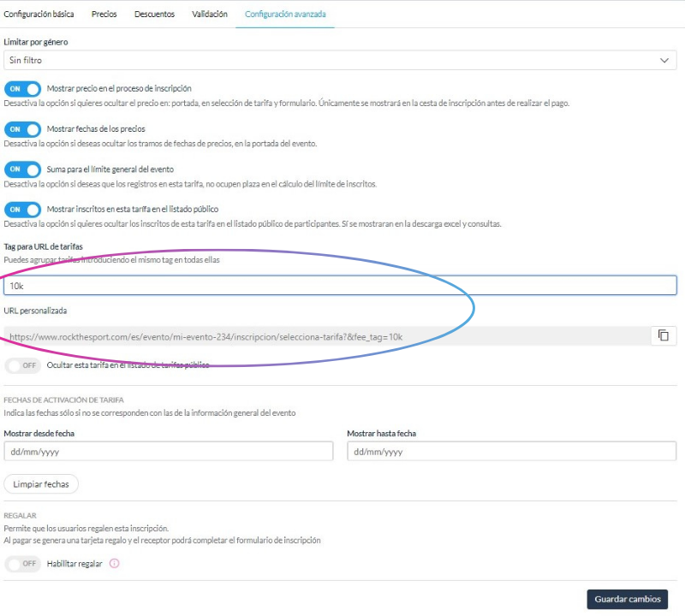Click the 'FECHAS DE ACTIVACIÓN DE TARIFA' heading

click(x=63, y=400)
